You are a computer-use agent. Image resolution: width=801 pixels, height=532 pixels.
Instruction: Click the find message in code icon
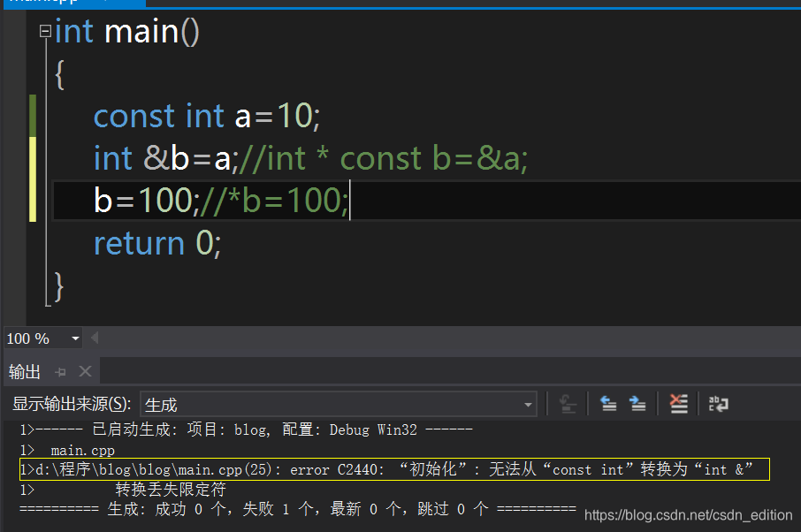(568, 405)
